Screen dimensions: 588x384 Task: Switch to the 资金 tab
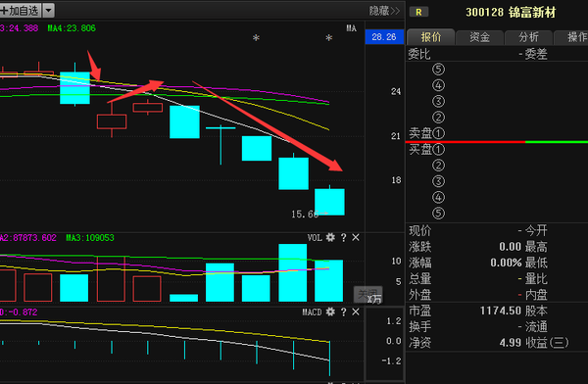pos(479,37)
